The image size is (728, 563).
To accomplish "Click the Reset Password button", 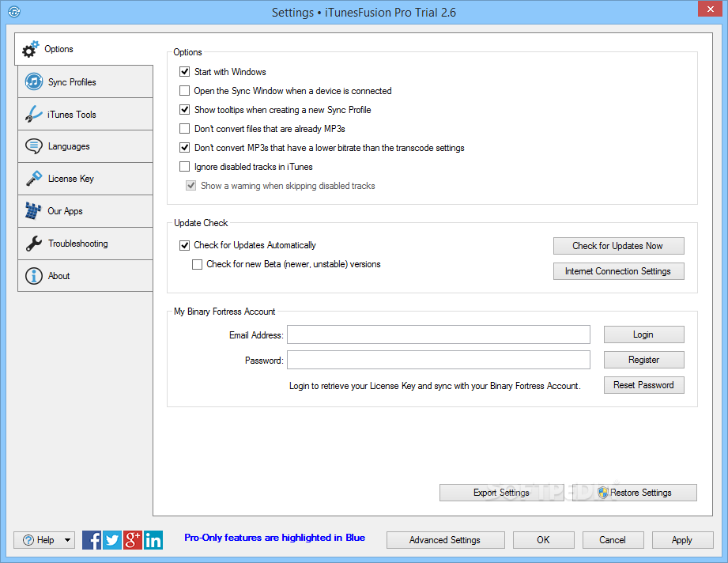I will point(643,385).
